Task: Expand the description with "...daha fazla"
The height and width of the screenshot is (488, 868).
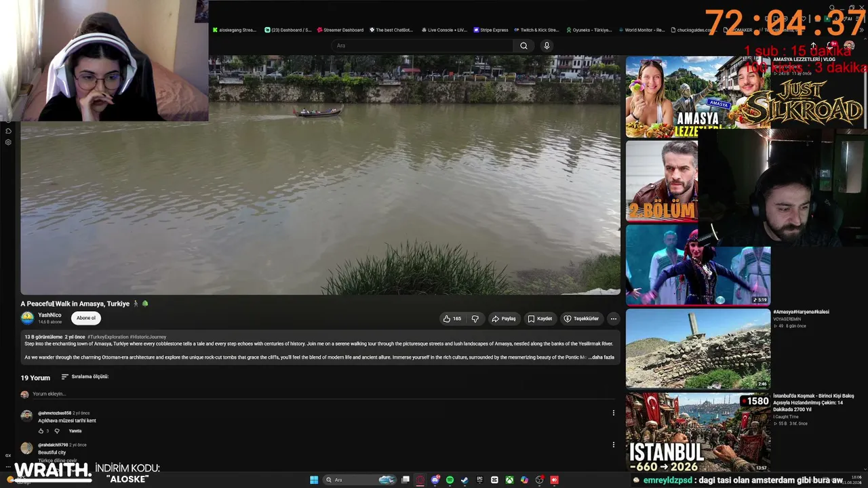Action: coord(601,357)
